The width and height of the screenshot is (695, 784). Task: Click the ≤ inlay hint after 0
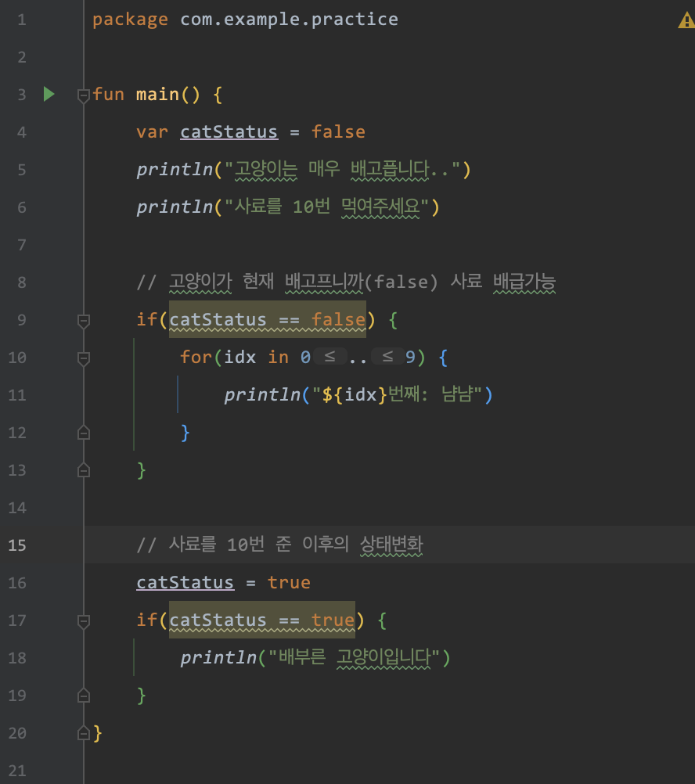[330, 357]
